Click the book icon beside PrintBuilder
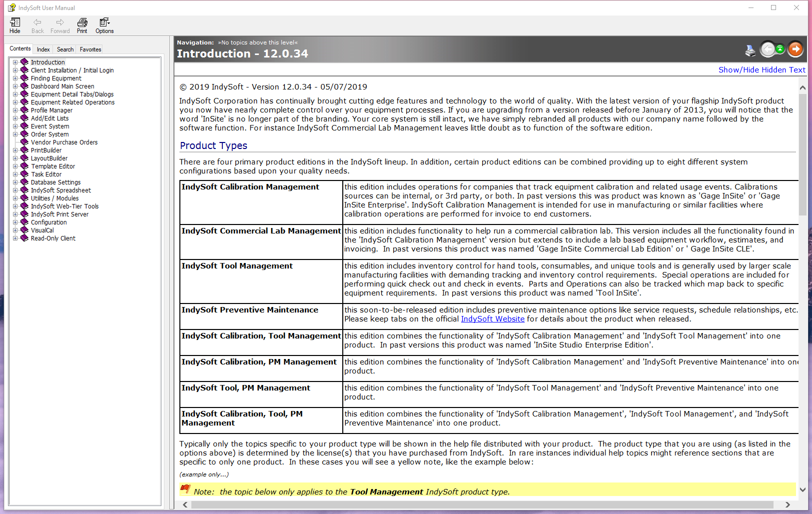Viewport: 812px width, 514px height. pyautogui.click(x=24, y=150)
